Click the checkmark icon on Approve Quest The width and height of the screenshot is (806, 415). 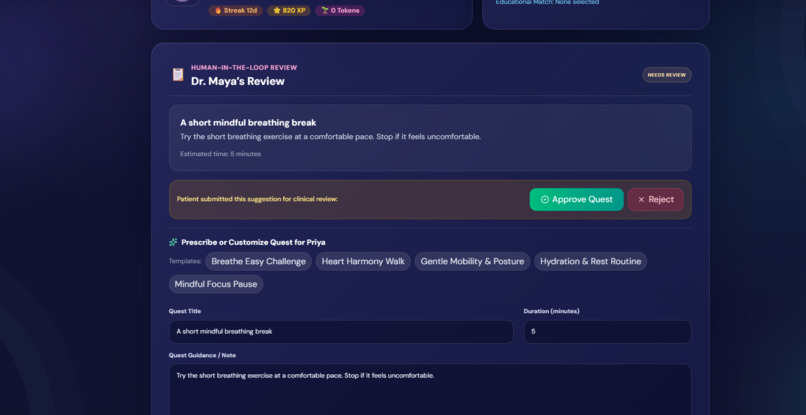(x=545, y=200)
